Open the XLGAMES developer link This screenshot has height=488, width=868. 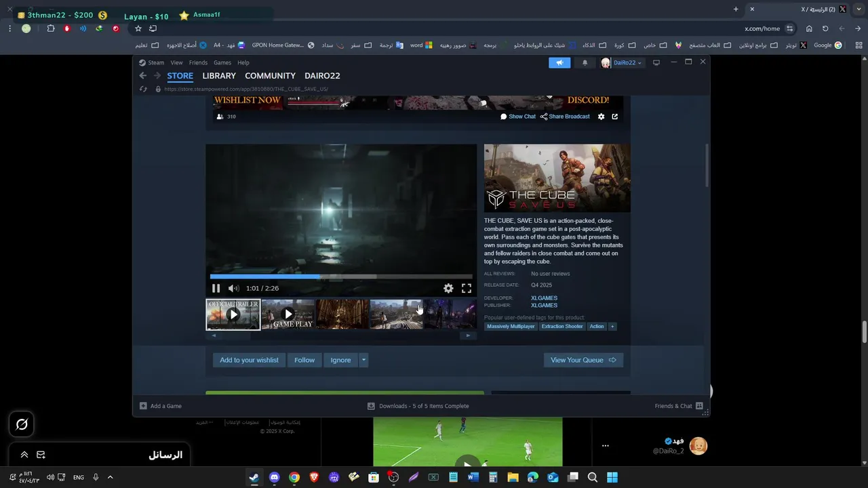[x=544, y=298]
